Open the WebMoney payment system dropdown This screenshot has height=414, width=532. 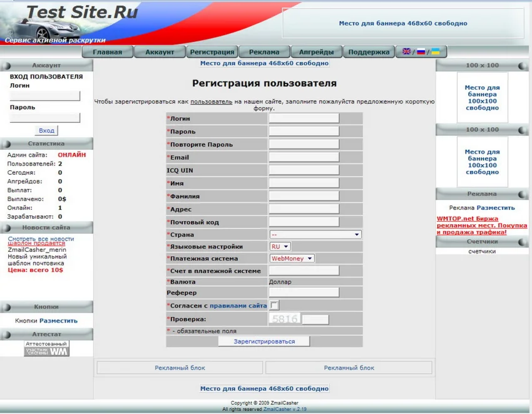point(292,259)
